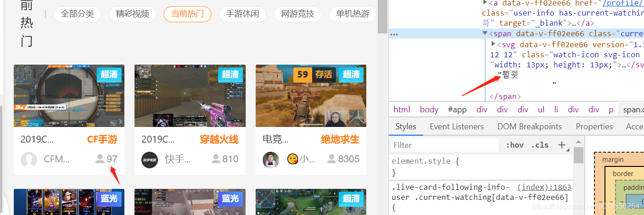Toggle the .cls class editor

540,145
